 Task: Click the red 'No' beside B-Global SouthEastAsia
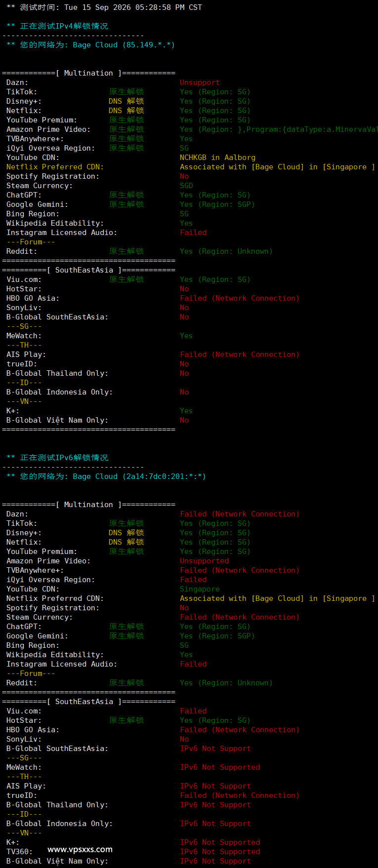184,317
